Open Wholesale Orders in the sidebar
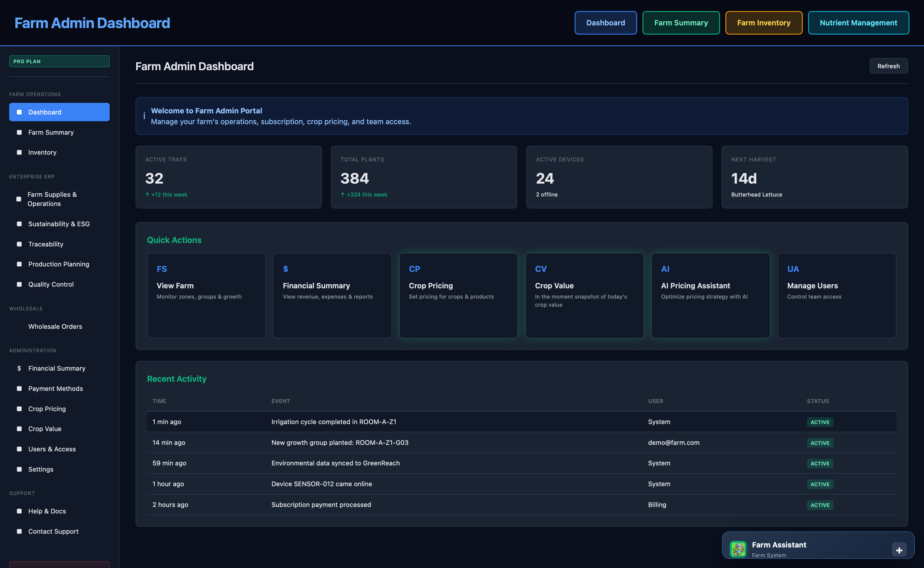Screen dimensions: 924x568 55,326
